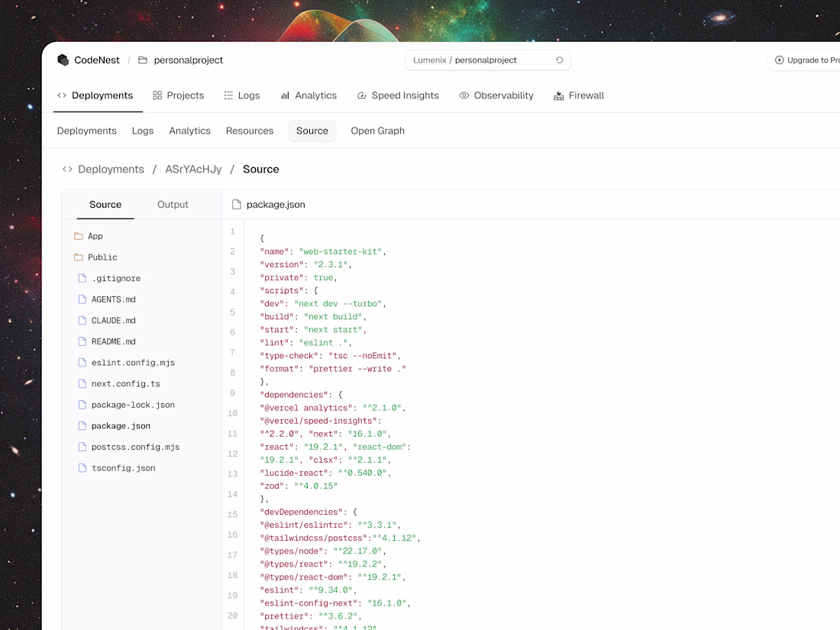Click the Upgrade to Pro button

point(804,60)
